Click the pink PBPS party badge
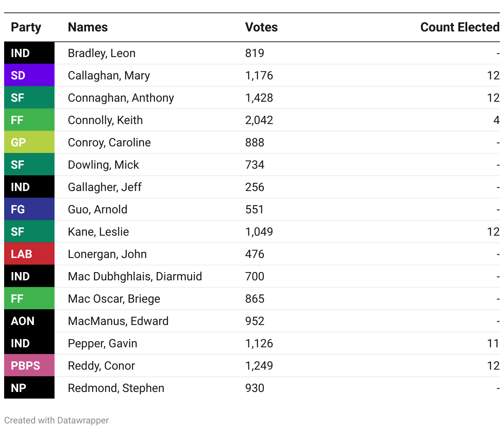The image size is (504, 430). click(29, 365)
